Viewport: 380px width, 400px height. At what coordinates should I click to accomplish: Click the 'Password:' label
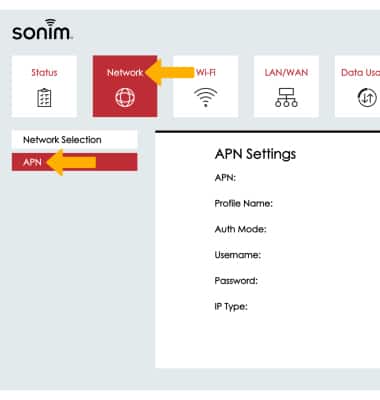tap(236, 281)
